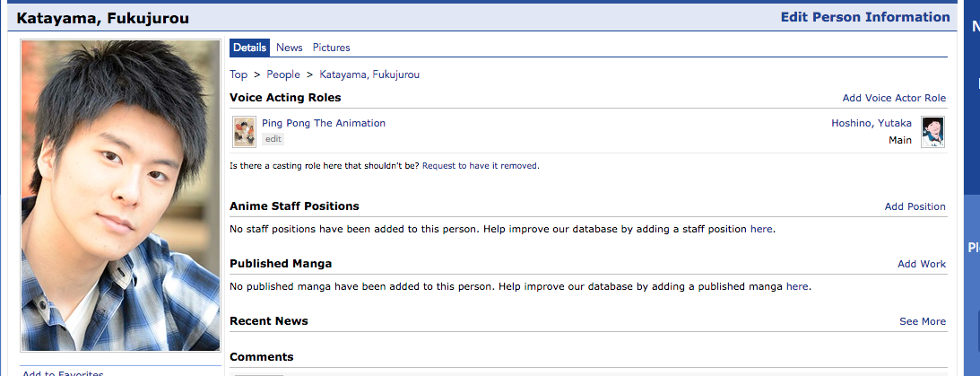Click Add Position link
The image size is (980, 376).
click(915, 206)
